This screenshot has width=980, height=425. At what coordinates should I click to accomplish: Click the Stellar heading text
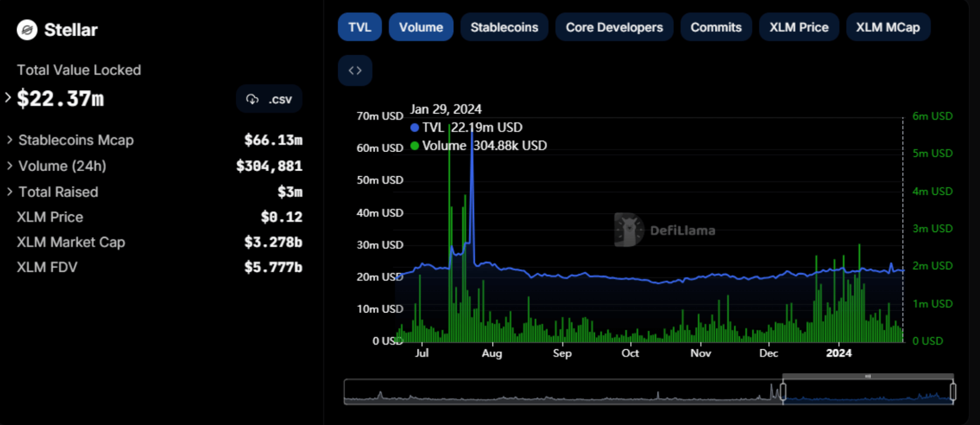tap(71, 30)
